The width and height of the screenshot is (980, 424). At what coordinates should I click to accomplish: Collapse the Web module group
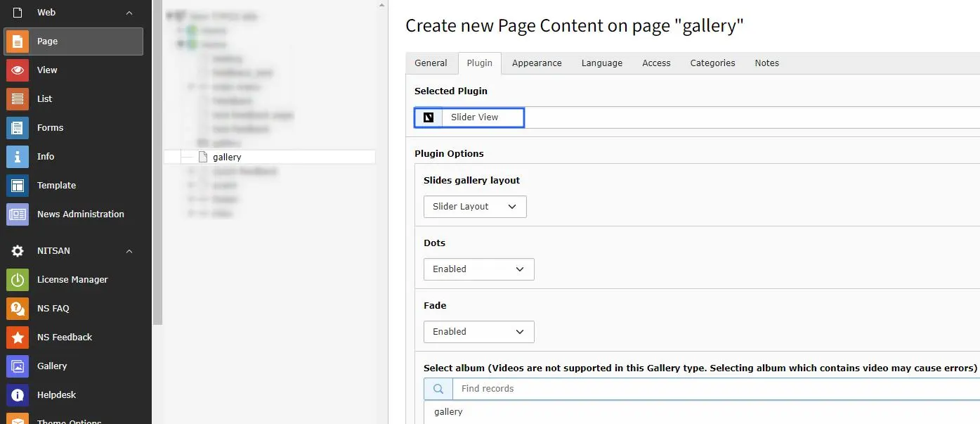point(129,13)
